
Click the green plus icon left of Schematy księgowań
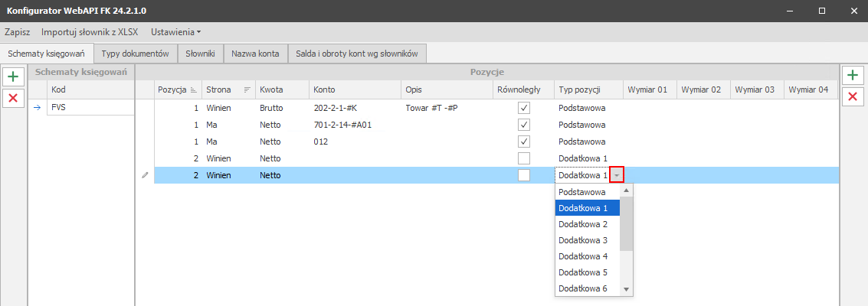12,76
